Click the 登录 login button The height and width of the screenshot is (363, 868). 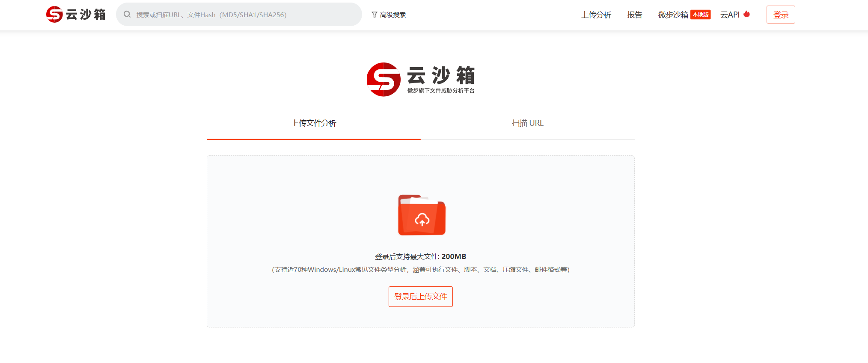(x=781, y=15)
